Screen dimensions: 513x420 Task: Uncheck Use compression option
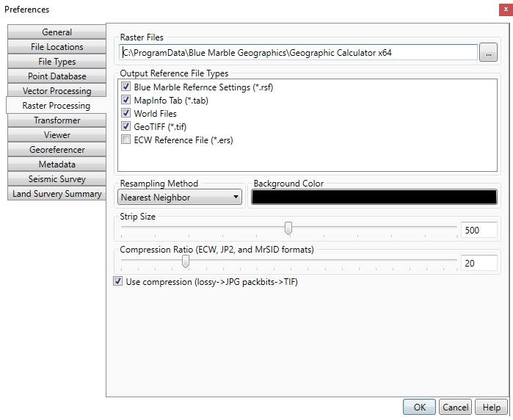pyautogui.click(x=118, y=281)
